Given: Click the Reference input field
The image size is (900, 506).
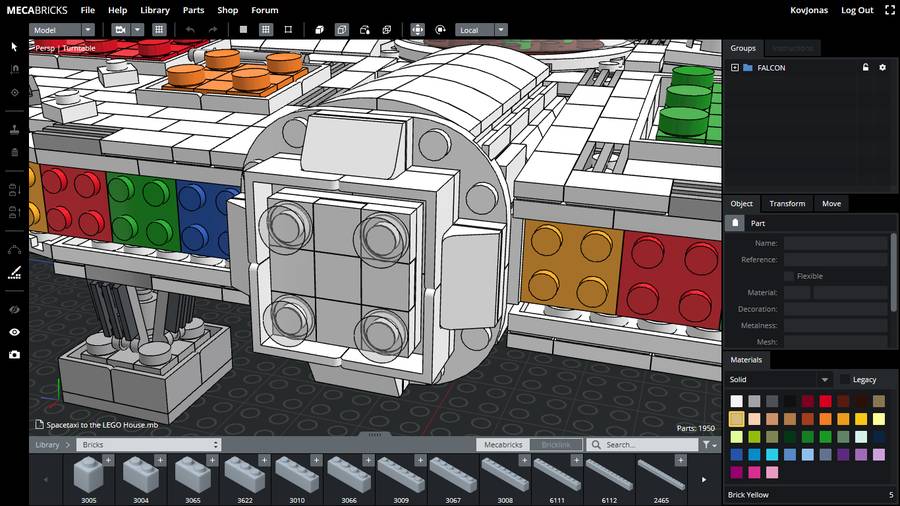Looking at the screenshot, I should [x=836, y=260].
